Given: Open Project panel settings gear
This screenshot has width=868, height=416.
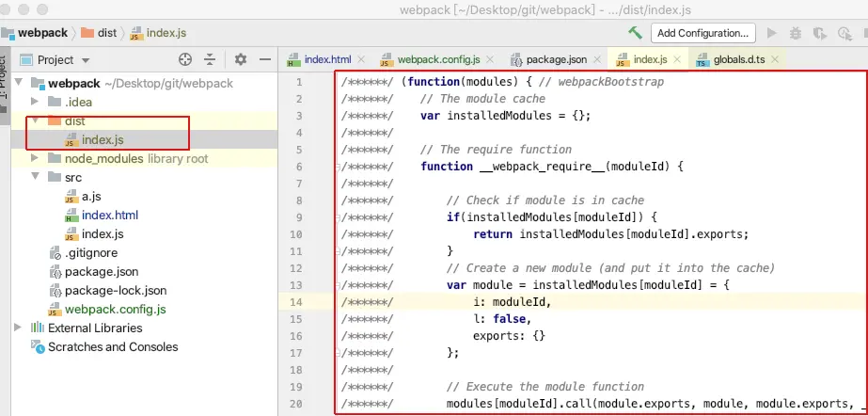Looking at the screenshot, I should point(240,60).
